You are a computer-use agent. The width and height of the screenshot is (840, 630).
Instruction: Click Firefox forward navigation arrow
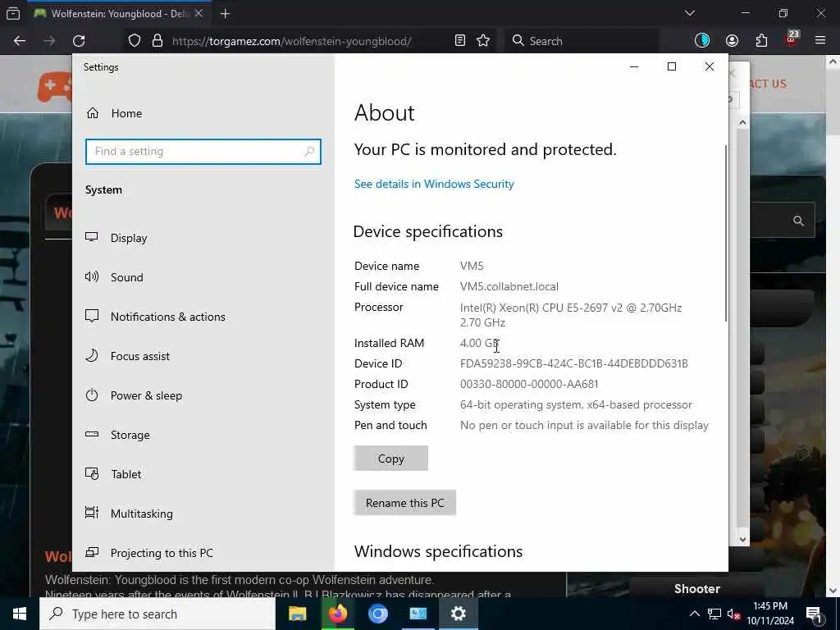[x=49, y=41]
